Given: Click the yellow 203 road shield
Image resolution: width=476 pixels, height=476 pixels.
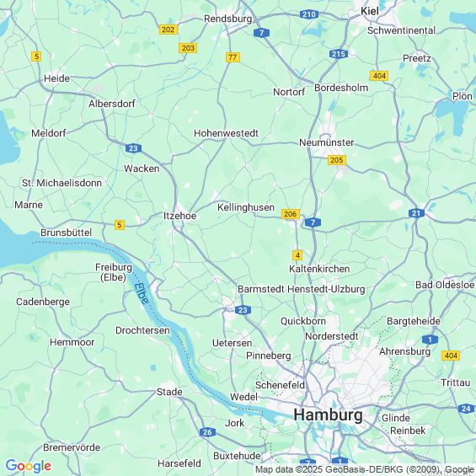Looking at the screenshot, I should (x=188, y=48).
